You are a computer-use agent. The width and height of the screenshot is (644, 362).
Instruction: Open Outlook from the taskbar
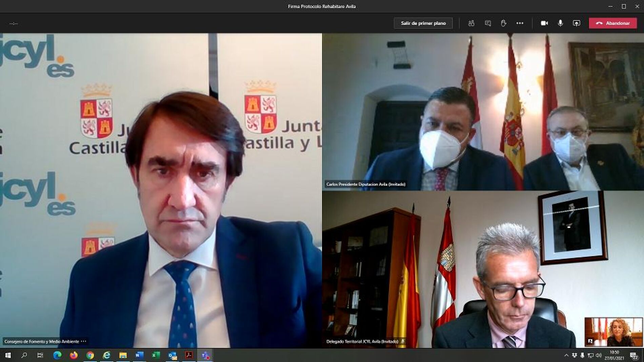(172, 355)
